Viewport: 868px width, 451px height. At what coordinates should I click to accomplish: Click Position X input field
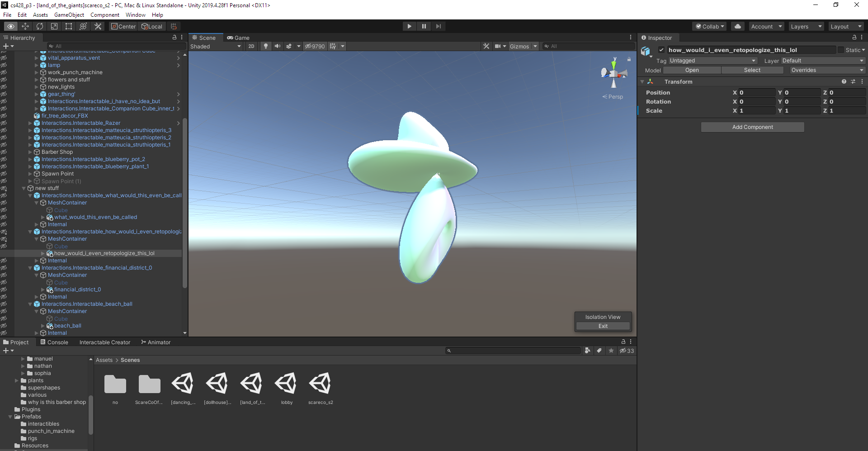757,92
